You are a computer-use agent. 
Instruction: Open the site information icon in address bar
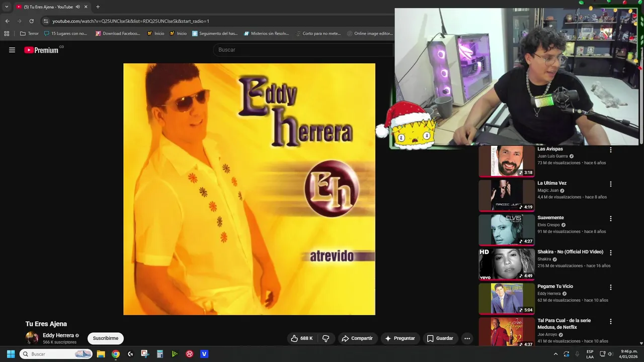46,21
